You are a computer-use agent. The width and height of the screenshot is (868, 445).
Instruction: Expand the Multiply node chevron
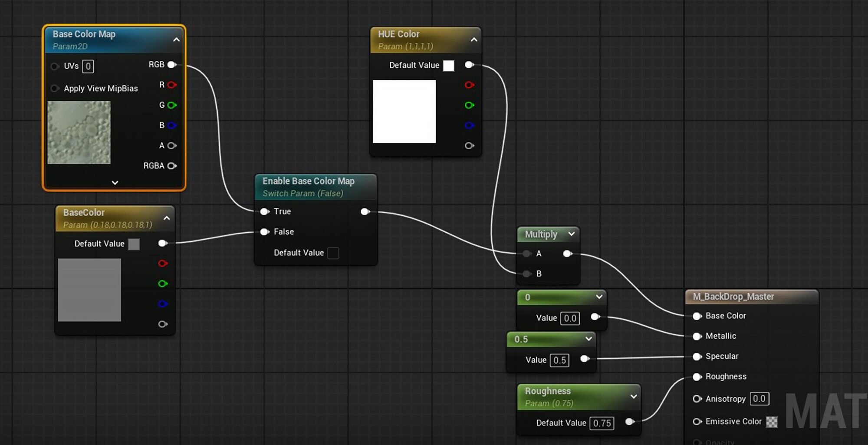point(572,234)
